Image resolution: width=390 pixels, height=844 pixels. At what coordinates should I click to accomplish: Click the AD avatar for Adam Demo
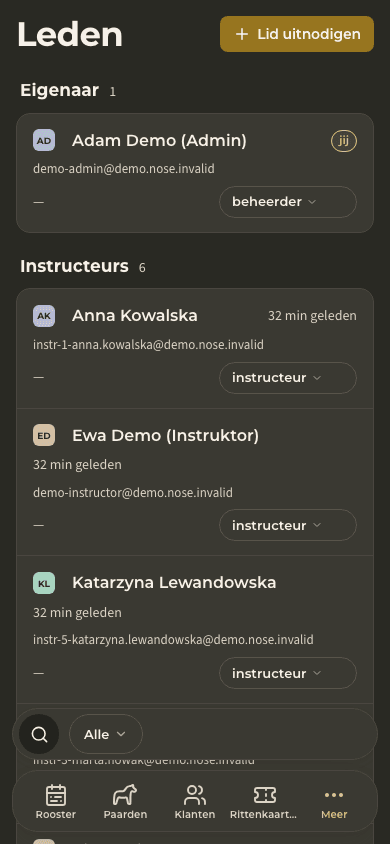[x=44, y=140]
